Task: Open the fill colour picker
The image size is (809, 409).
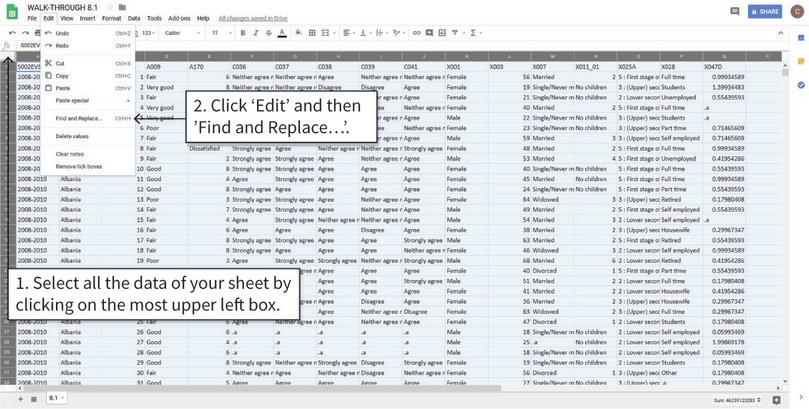Action: click(298, 33)
